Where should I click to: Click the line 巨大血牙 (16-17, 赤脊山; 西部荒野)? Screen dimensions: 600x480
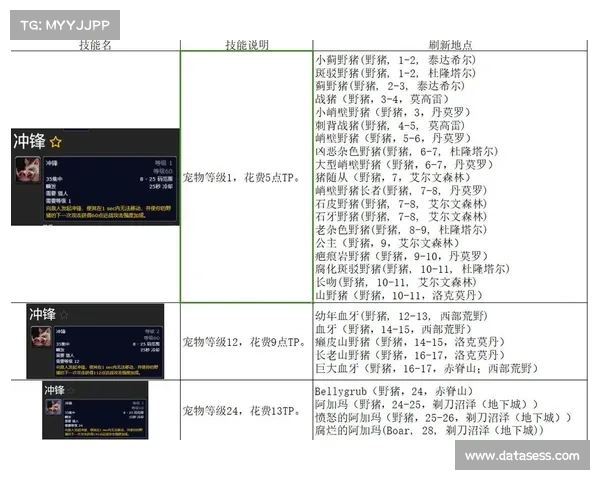[426, 369]
